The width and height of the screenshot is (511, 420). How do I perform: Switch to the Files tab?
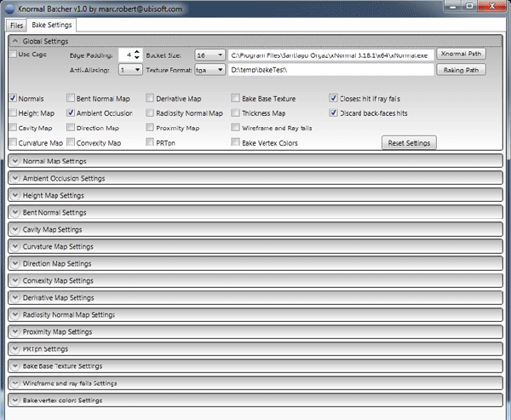click(17, 26)
